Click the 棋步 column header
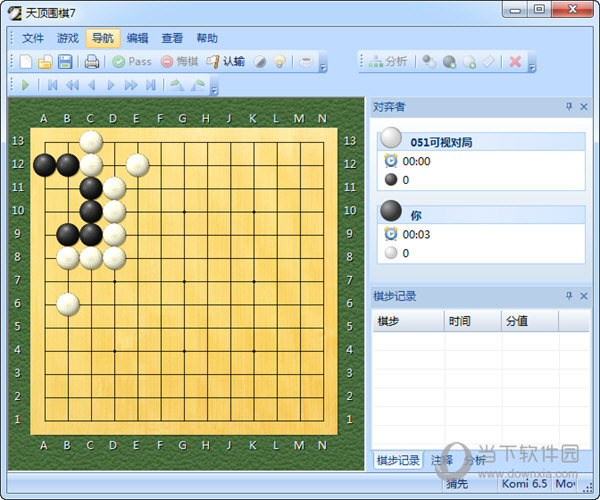 tap(408, 321)
